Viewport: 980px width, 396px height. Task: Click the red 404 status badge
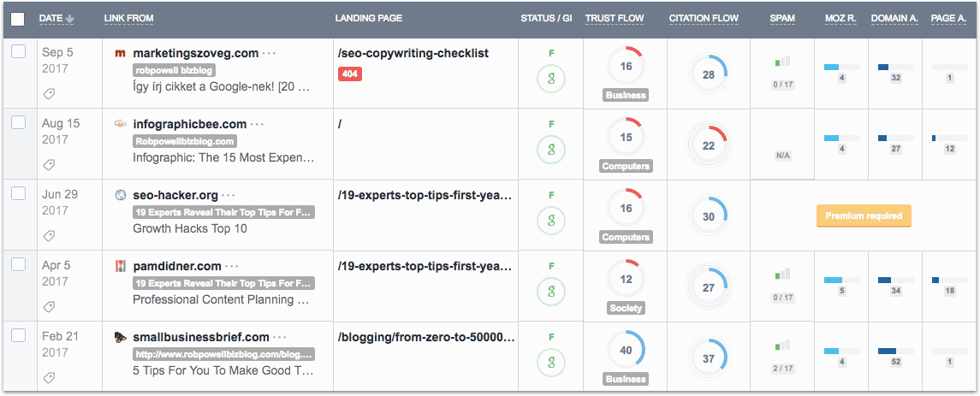coord(349,74)
